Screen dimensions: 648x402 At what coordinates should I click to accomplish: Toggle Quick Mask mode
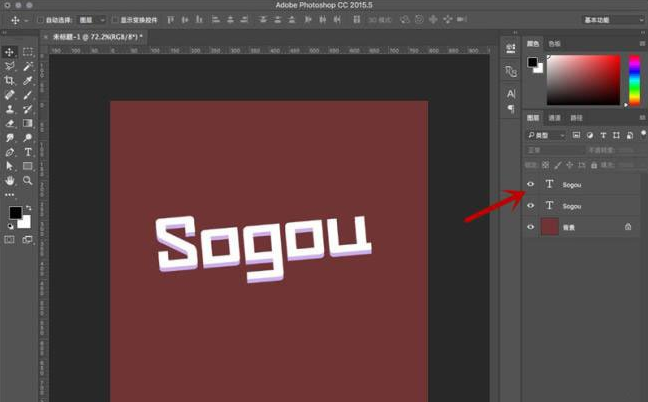[x=10, y=240]
